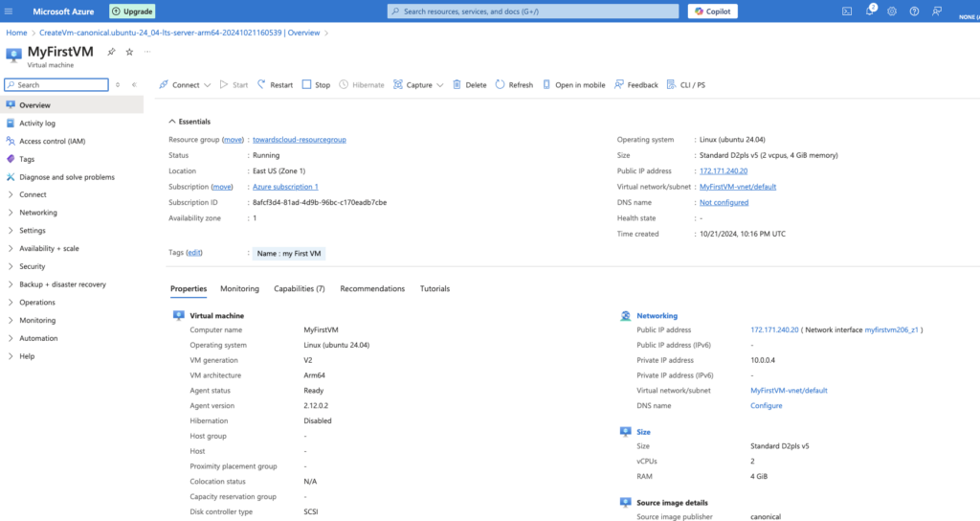Screen dimensions: 980x521
Task: Open Access control (IAM)
Action: (x=52, y=142)
